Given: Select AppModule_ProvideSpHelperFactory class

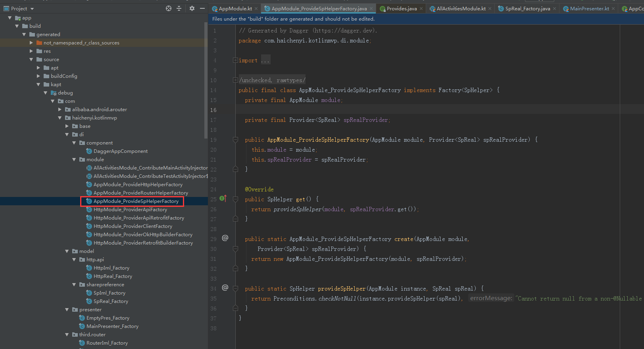Looking at the screenshot, I should point(136,201).
